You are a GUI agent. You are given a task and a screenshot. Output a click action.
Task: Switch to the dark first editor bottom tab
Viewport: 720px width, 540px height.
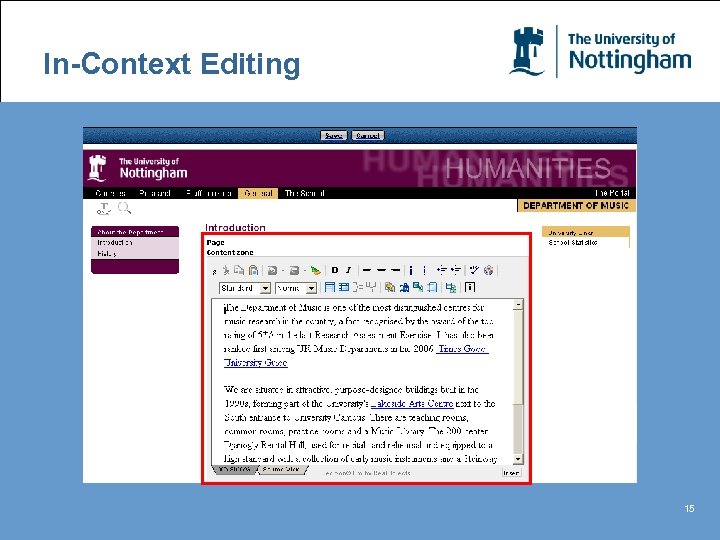(x=234, y=469)
